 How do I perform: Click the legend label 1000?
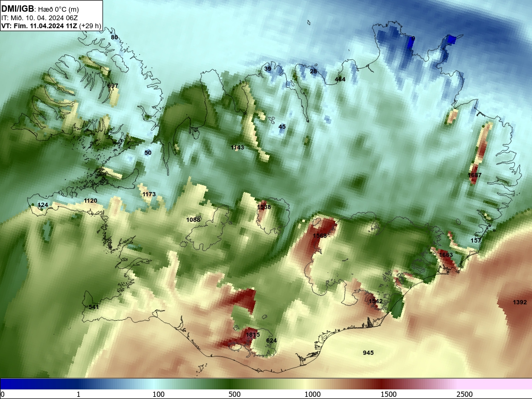click(312, 394)
